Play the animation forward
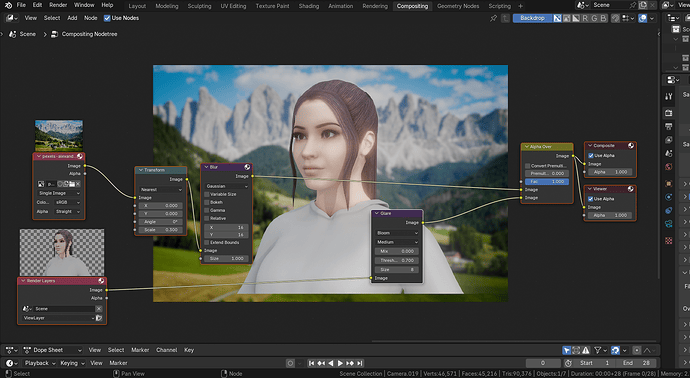 point(340,363)
